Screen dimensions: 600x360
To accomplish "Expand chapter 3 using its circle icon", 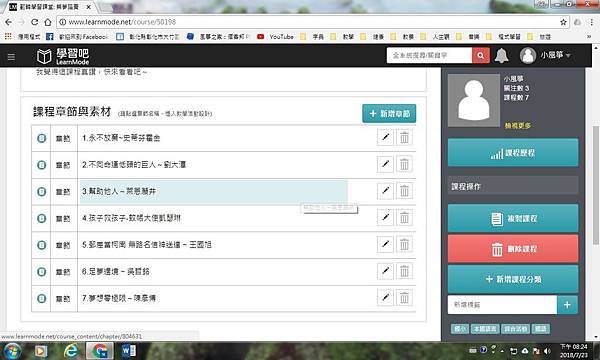I will coord(41,191).
